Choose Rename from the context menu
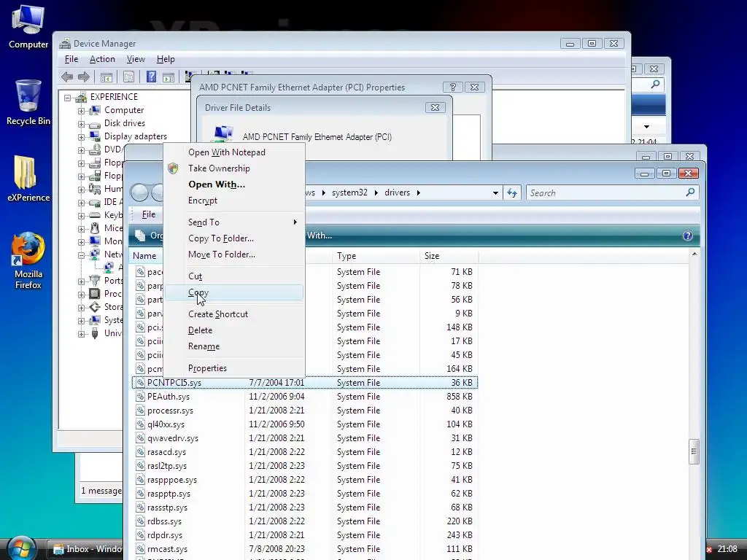This screenshot has height=560, width=747. tap(233, 346)
